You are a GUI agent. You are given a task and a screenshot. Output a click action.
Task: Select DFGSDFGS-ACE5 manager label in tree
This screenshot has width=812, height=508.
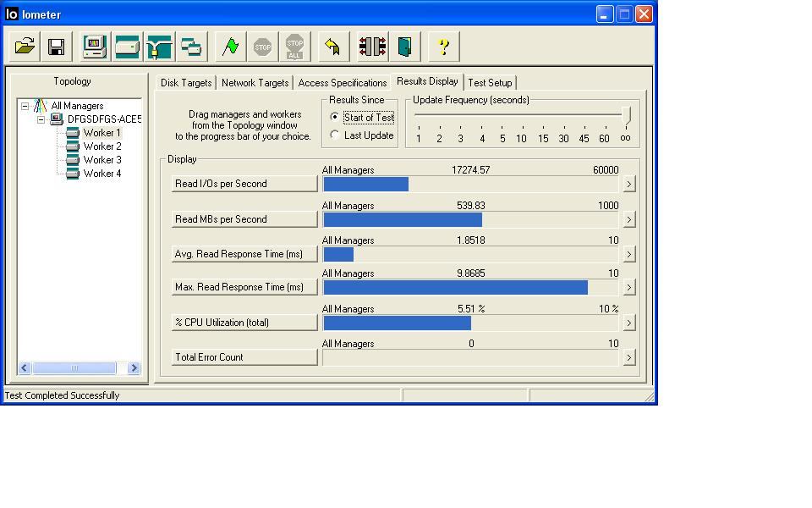pyautogui.click(x=104, y=119)
